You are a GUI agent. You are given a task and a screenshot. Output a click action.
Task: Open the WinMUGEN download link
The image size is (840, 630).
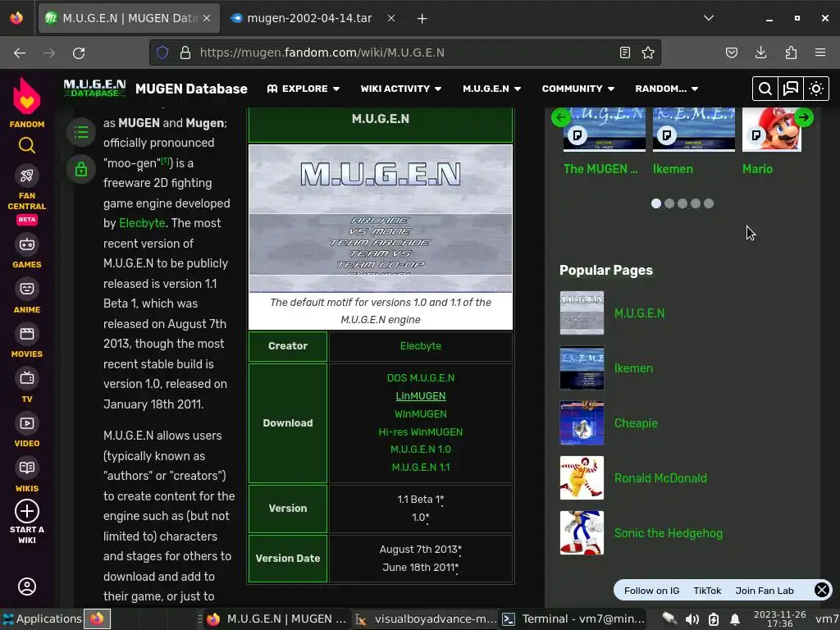421,414
